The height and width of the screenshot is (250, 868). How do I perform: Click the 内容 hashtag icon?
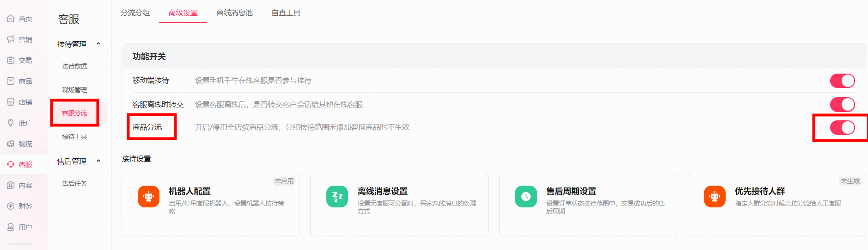coord(11,185)
